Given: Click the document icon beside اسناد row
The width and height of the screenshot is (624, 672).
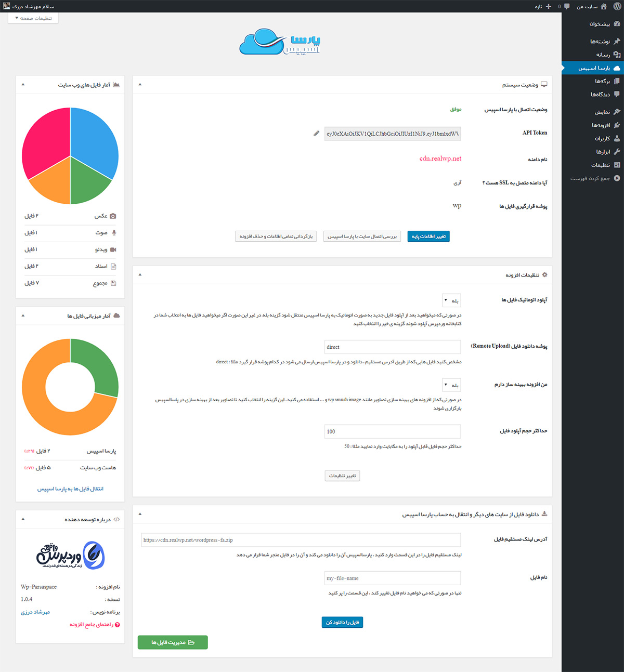Looking at the screenshot, I should [113, 266].
